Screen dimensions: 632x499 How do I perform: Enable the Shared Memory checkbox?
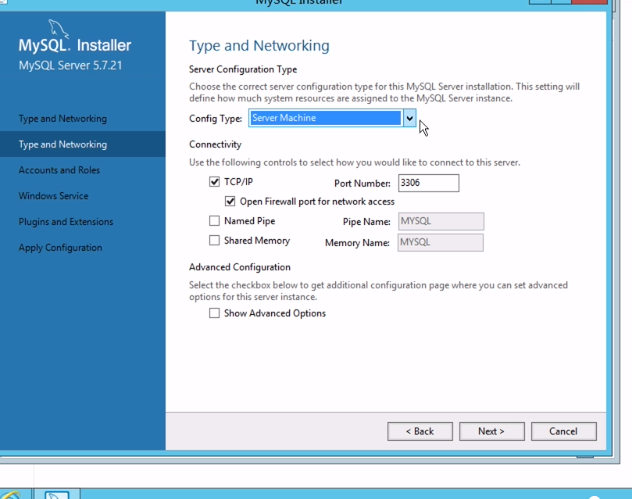click(214, 241)
